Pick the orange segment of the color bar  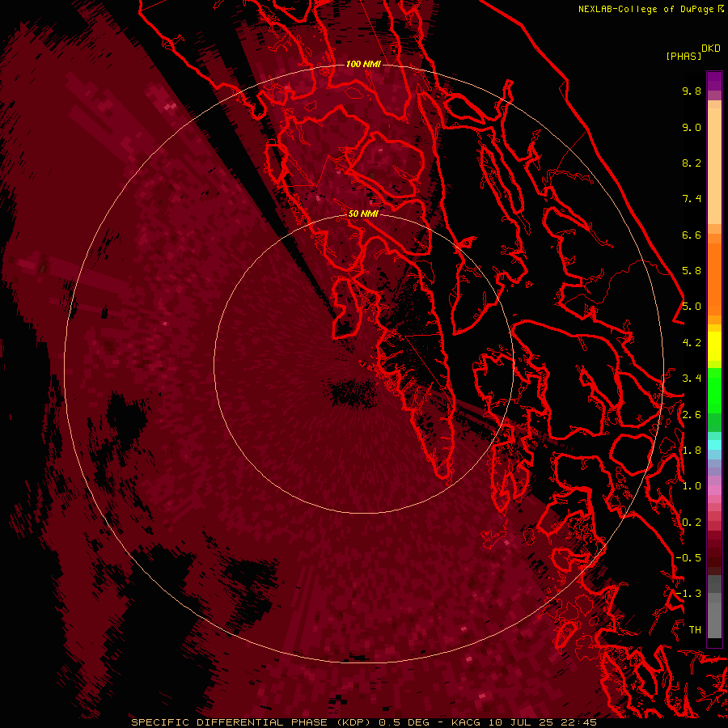(x=714, y=278)
